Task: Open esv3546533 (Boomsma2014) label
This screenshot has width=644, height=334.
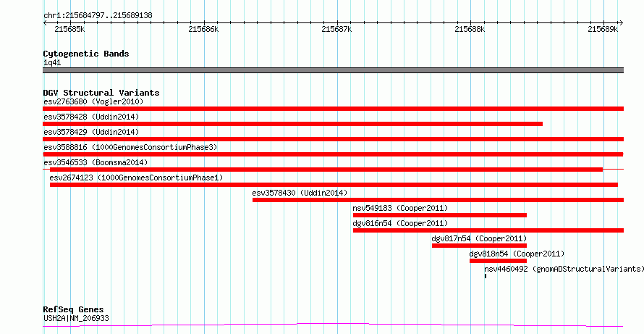Action: coord(96,162)
